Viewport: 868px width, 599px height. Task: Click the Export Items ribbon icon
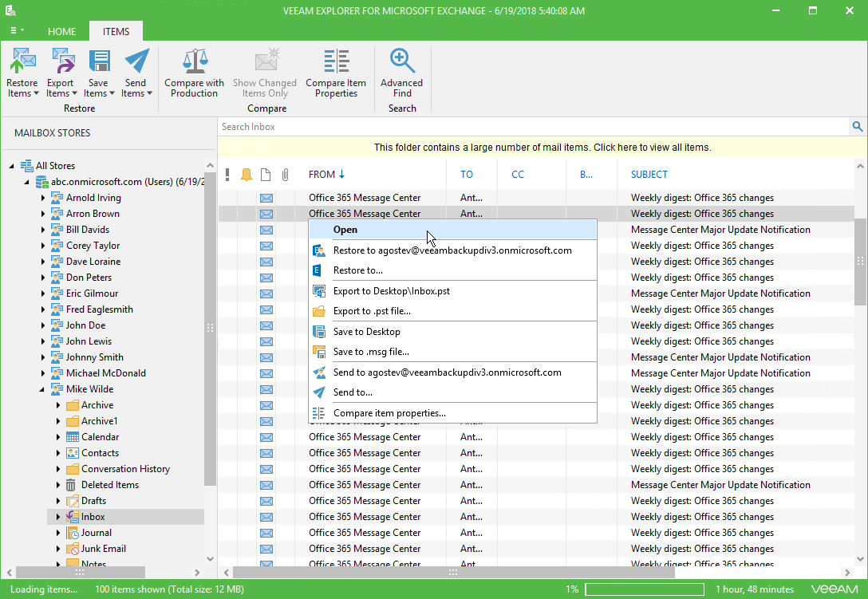62,61
